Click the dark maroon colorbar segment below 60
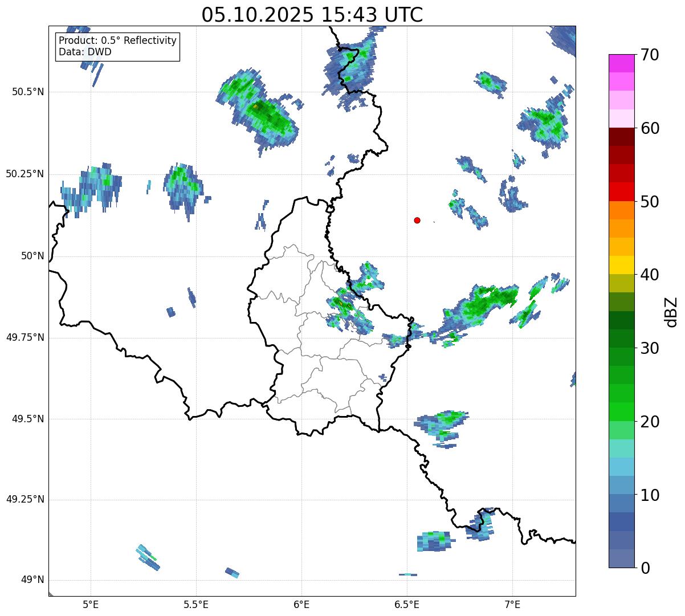The height and width of the screenshot is (616, 685). [x=621, y=137]
